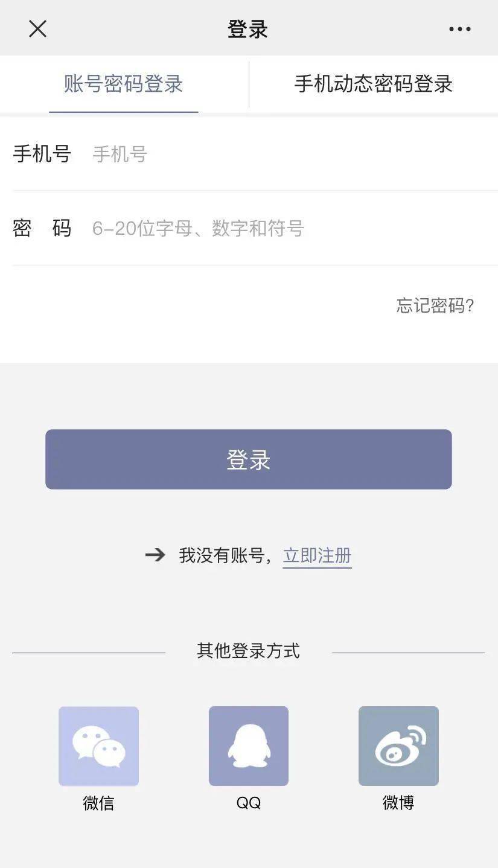Image resolution: width=498 pixels, height=868 pixels.
Task: Sign in with the QQ penguin icon
Action: 249,746
